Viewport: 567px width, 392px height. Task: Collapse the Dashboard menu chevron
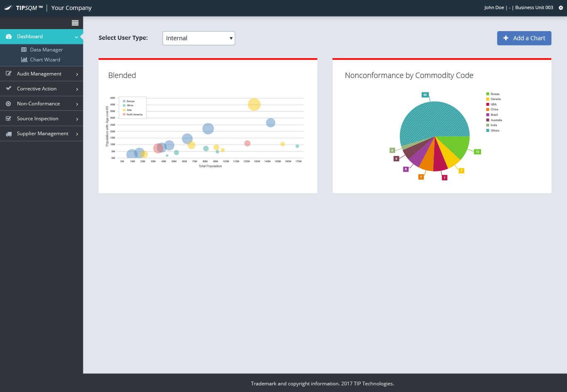(x=76, y=37)
